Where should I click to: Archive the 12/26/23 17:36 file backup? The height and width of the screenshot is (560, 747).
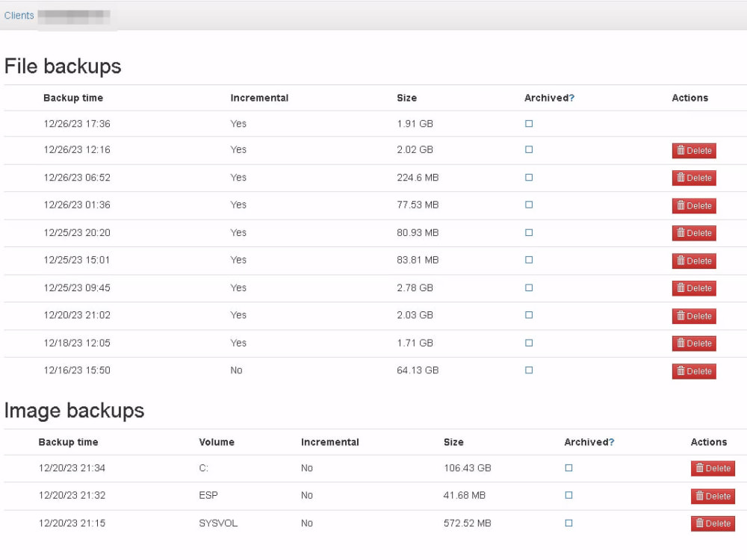click(528, 122)
